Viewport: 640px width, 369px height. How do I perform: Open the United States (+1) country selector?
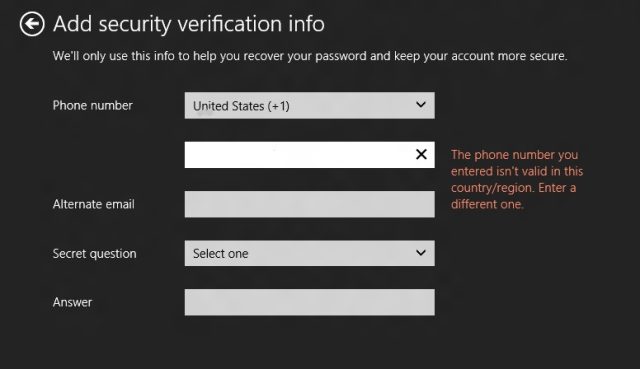click(x=309, y=105)
